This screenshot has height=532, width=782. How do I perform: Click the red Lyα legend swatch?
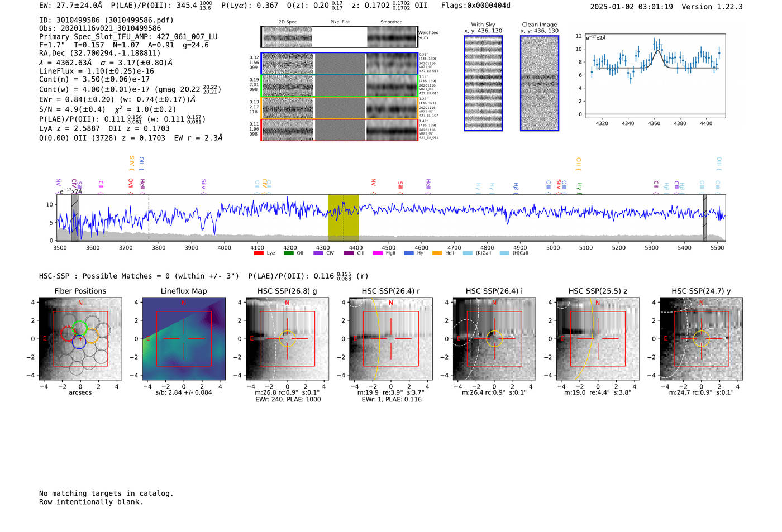click(x=259, y=253)
